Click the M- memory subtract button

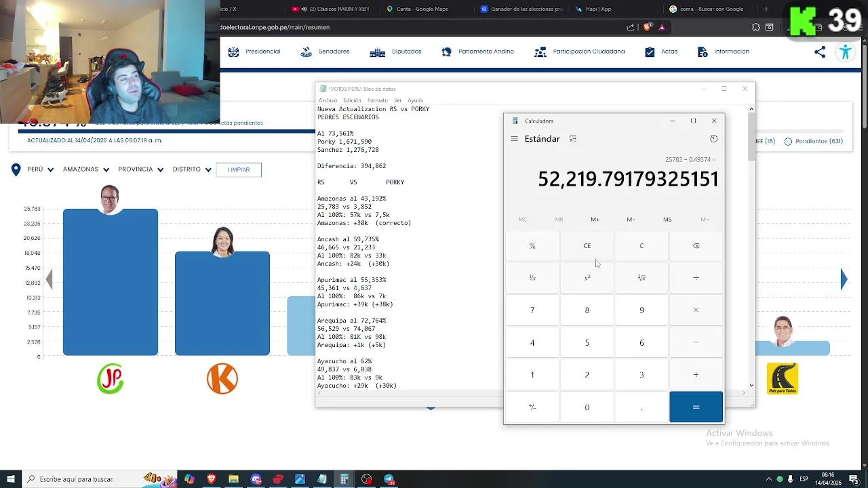tap(631, 220)
